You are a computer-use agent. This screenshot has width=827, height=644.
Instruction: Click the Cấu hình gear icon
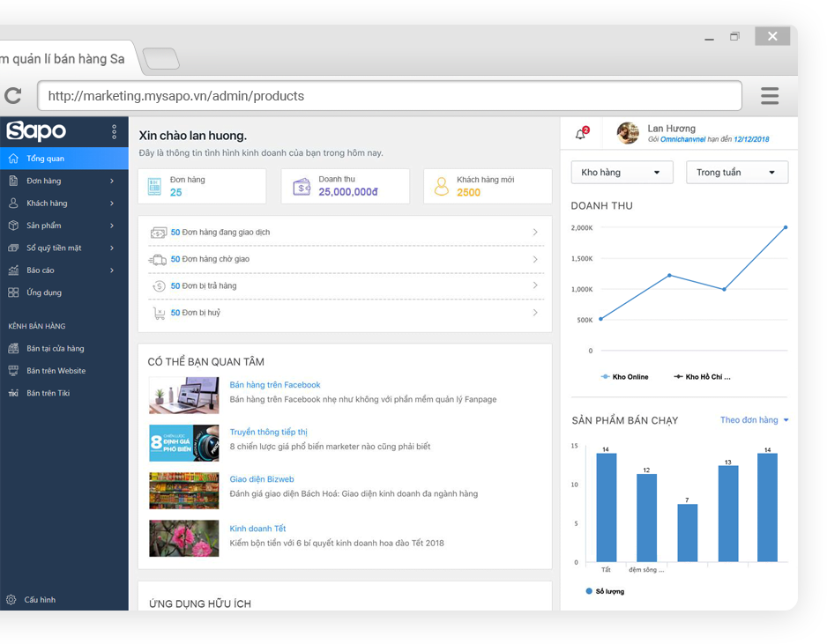tap(11, 599)
